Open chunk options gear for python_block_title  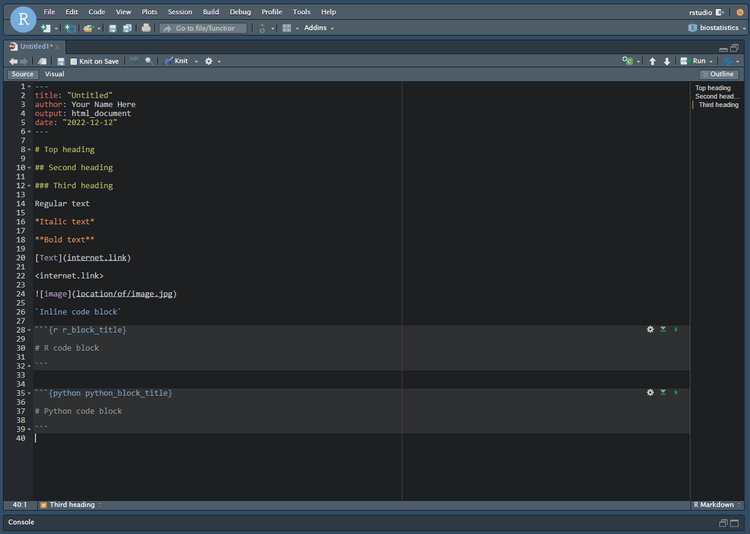(650, 392)
